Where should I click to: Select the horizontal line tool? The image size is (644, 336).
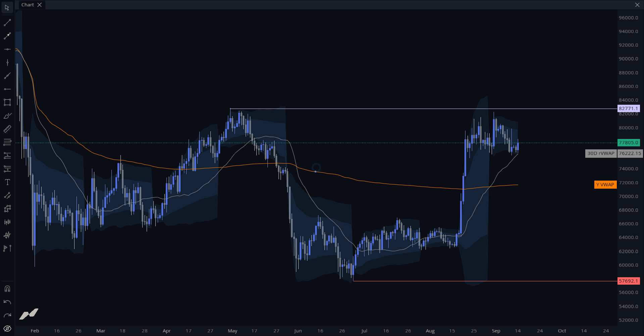(7, 49)
